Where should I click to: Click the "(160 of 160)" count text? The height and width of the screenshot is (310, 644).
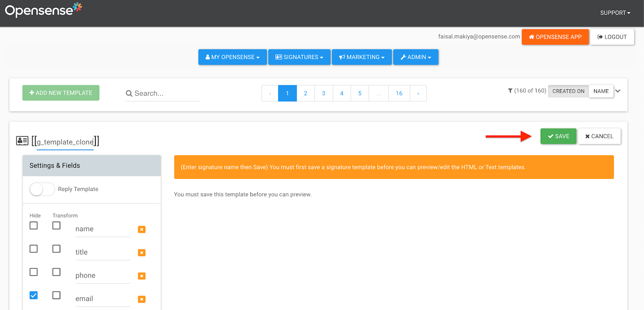coord(530,91)
